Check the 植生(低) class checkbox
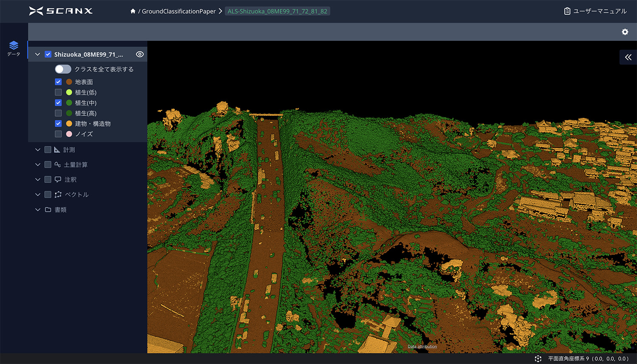This screenshot has width=637, height=364. (58, 92)
